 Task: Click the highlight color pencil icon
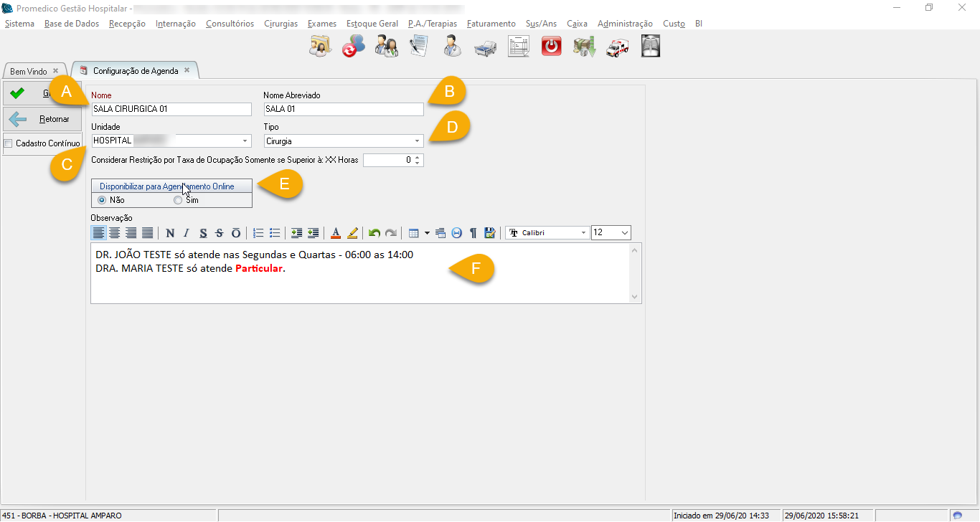(x=352, y=233)
